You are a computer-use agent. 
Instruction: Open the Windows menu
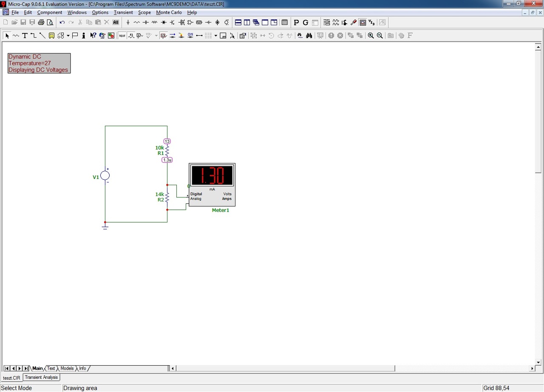click(x=77, y=12)
